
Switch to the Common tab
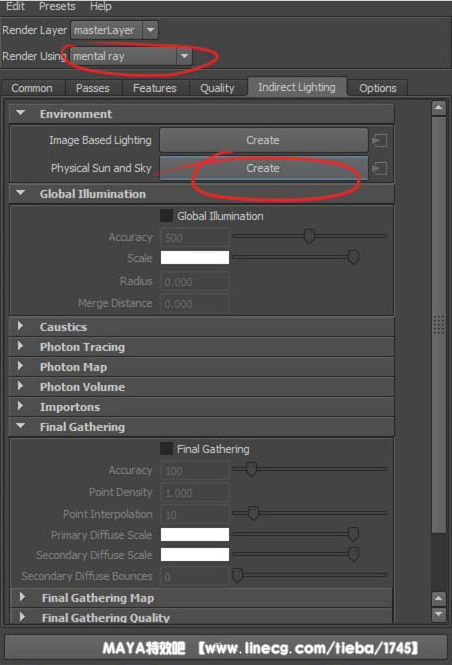coord(32,88)
